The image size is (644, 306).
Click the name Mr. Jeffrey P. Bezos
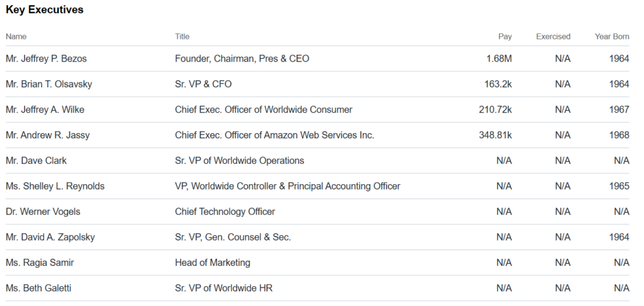point(46,58)
